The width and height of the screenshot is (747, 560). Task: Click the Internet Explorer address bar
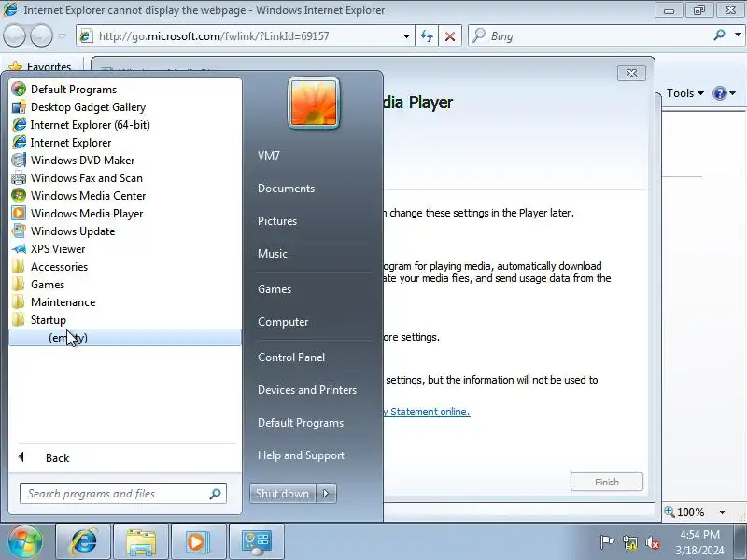(x=247, y=36)
